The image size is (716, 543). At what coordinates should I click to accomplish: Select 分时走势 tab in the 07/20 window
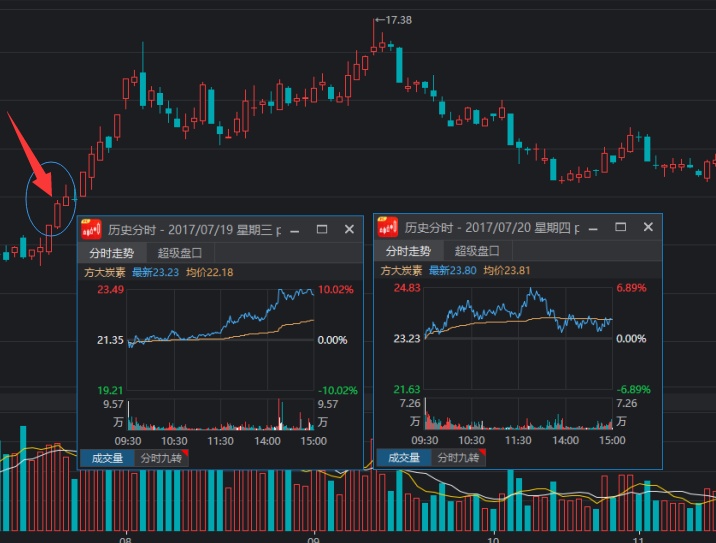coord(407,252)
